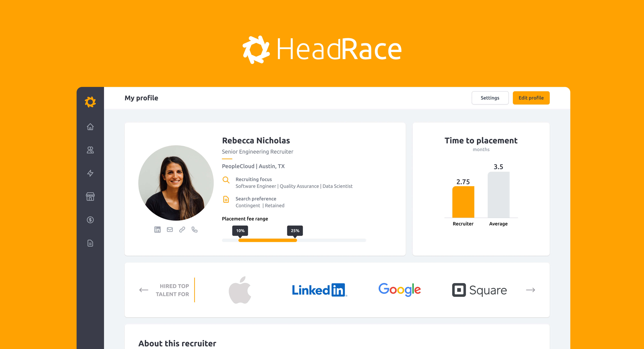The width and height of the screenshot is (644, 349).
Task: Click the email envelope icon under photo
Action: coord(170,230)
